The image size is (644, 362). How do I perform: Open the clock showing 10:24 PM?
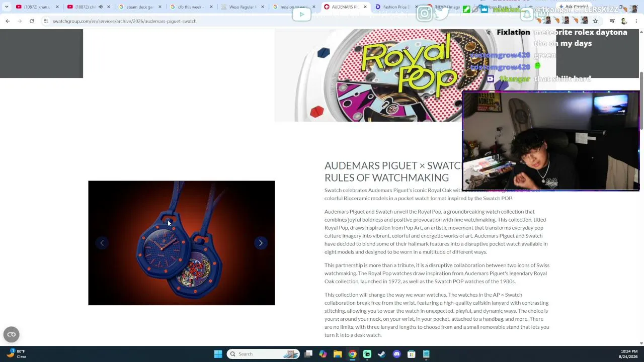click(x=629, y=354)
